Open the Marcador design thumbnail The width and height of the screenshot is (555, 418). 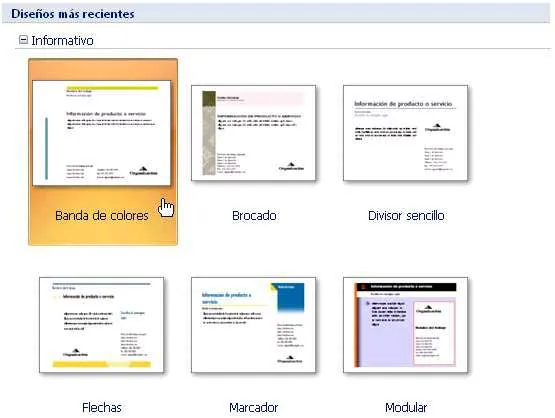point(253,325)
